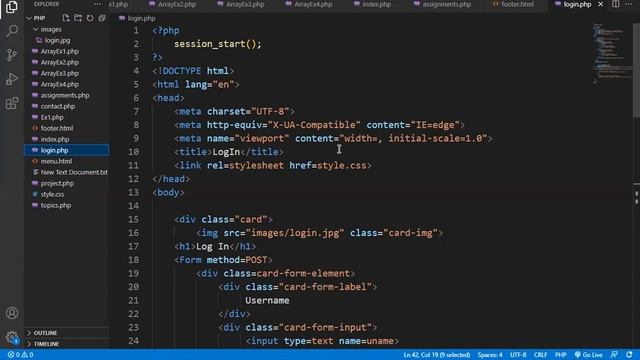
Task: Collapse the images folder
Action: pyautogui.click(x=35, y=29)
